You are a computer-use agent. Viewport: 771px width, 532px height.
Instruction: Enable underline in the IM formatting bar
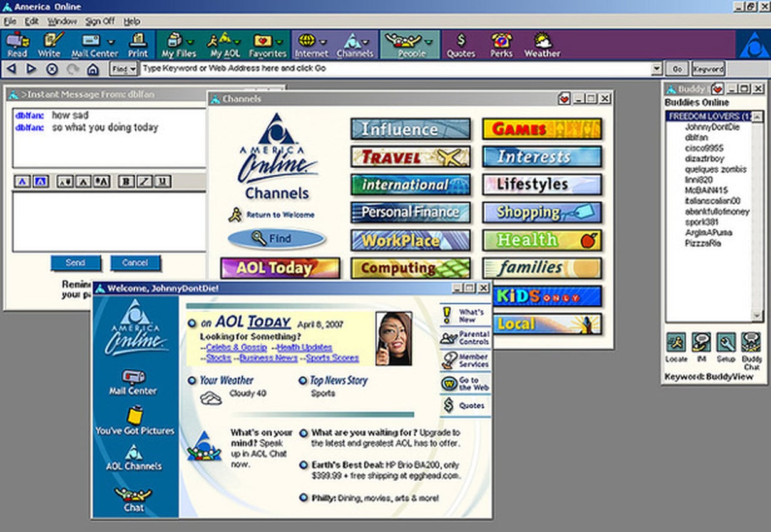(161, 181)
